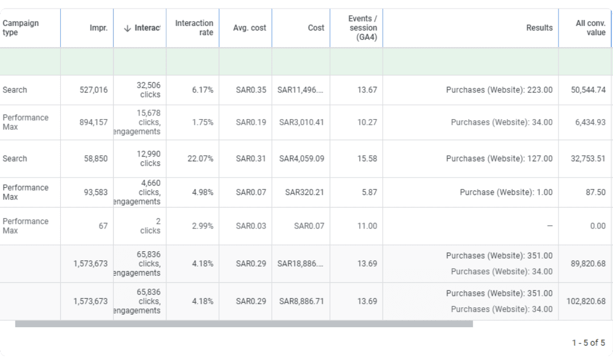Sort by the Campaign type column header
The height and width of the screenshot is (364, 613).
pos(21,28)
